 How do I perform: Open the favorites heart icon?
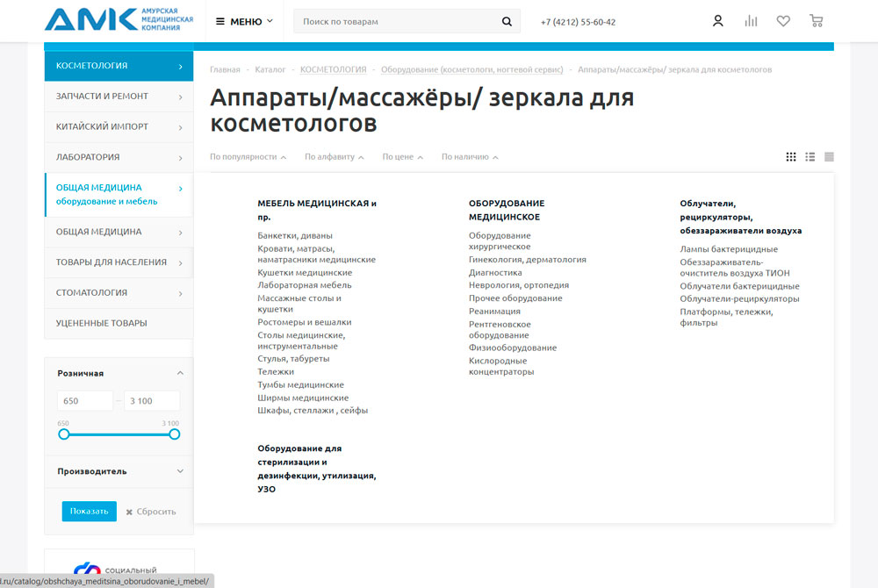(783, 21)
